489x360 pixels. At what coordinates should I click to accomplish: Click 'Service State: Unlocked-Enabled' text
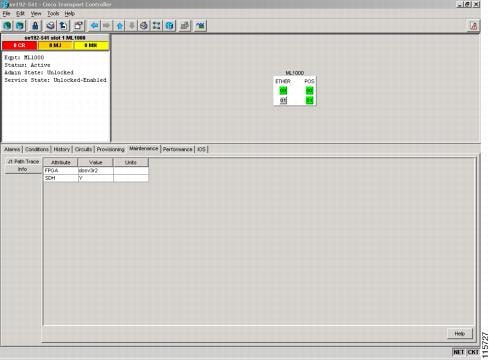point(55,80)
